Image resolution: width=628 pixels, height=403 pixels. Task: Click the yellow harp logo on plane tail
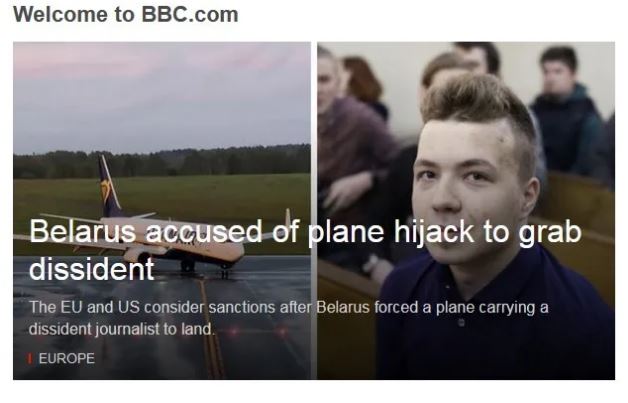tap(106, 190)
